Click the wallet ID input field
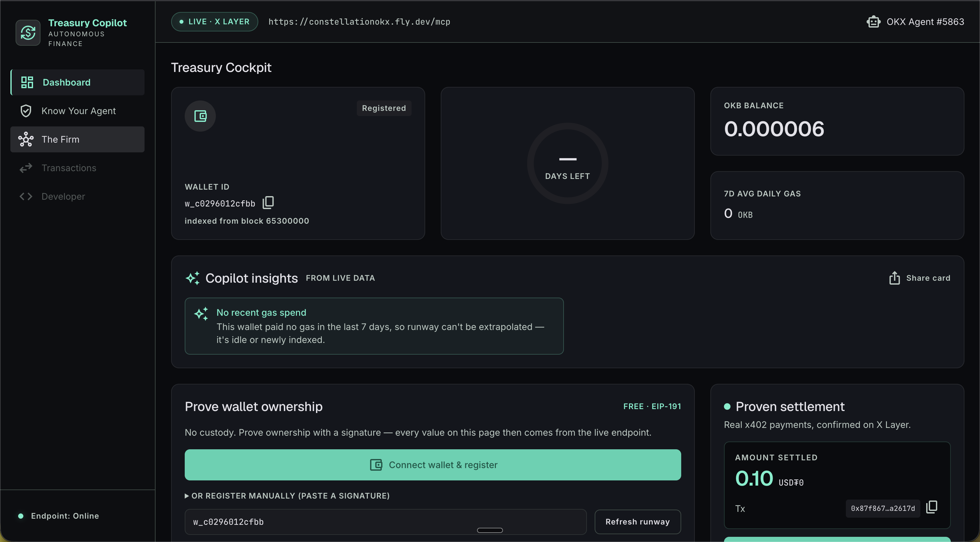The height and width of the screenshot is (542, 980). [385, 522]
